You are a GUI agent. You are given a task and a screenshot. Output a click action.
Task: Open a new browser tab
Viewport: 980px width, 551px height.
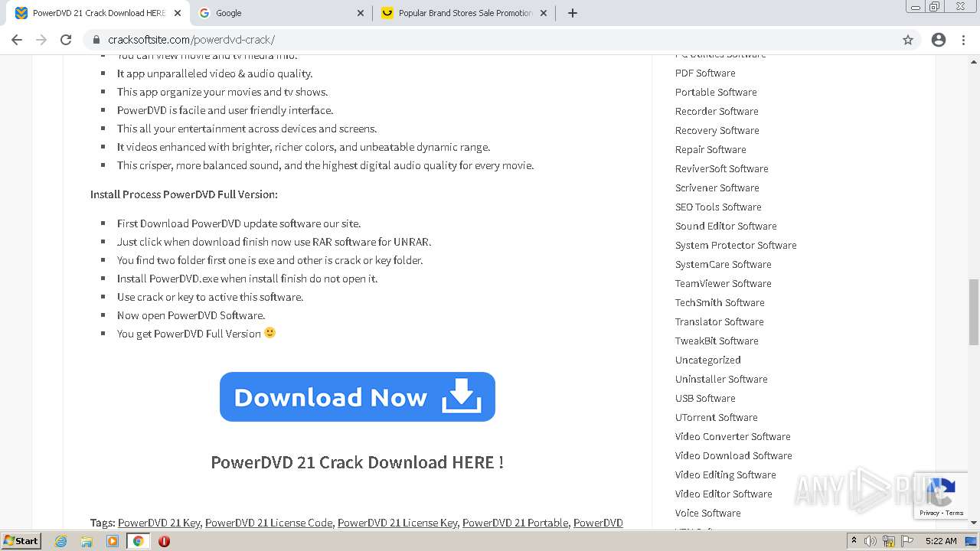pos(573,13)
